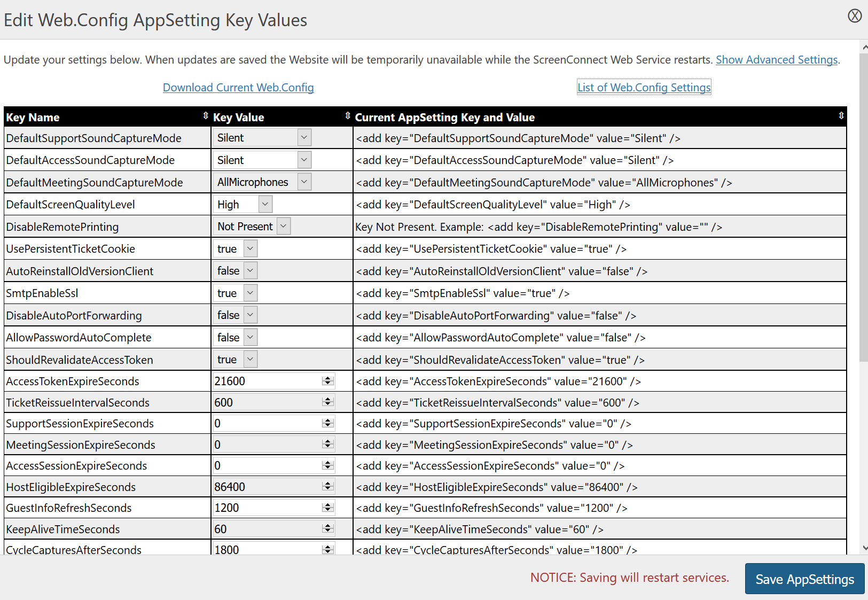Adjust HostEligibleExpireSeconds spinner arrows

click(328, 486)
